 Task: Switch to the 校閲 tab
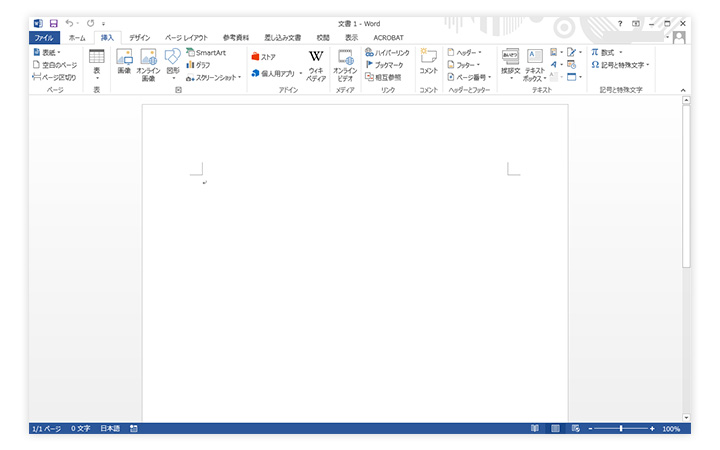click(323, 38)
